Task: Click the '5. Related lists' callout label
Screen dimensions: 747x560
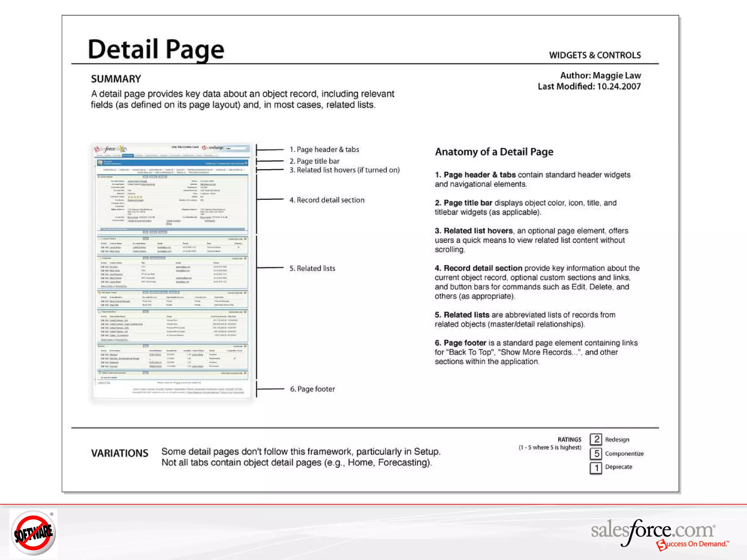Action: pos(312,268)
